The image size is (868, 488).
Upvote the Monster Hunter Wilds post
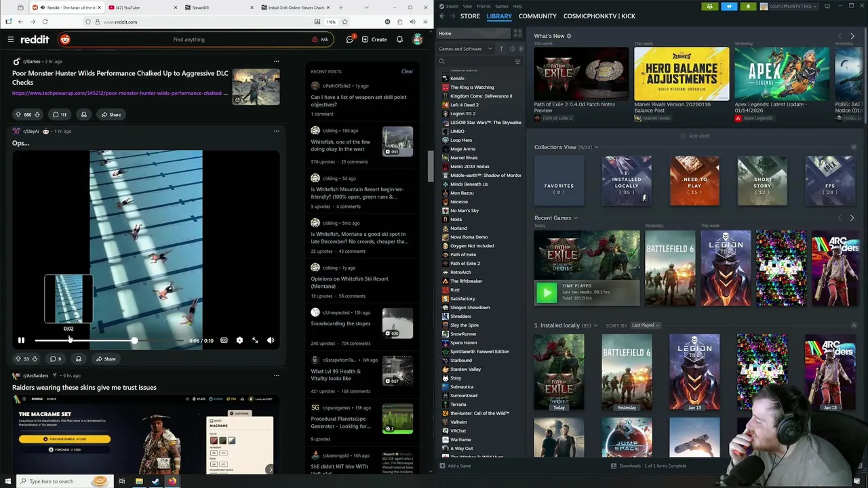tap(18, 115)
